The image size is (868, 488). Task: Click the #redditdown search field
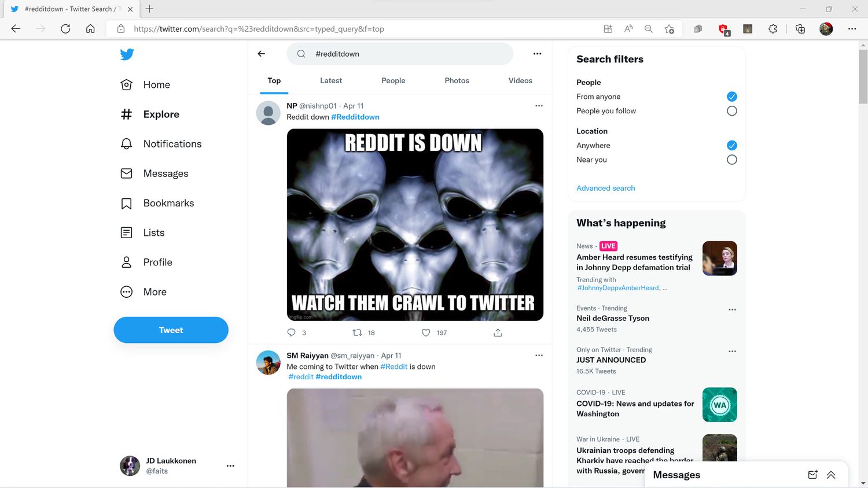tap(400, 54)
